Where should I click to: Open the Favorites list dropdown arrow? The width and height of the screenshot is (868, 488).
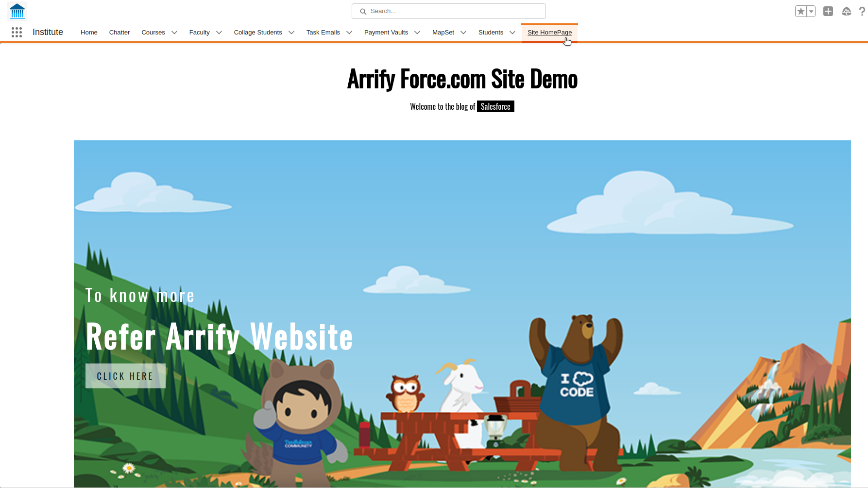click(811, 11)
